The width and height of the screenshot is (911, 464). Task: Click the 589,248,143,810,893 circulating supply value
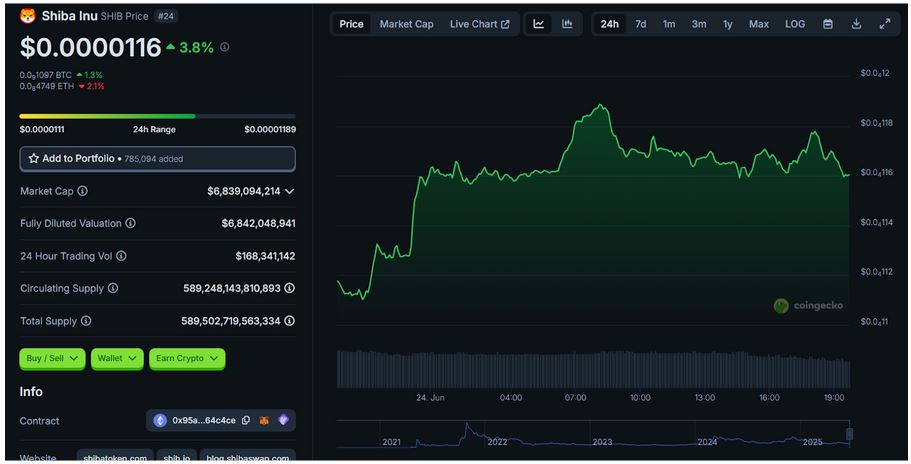pyautogui.click(x=232, y=288)
